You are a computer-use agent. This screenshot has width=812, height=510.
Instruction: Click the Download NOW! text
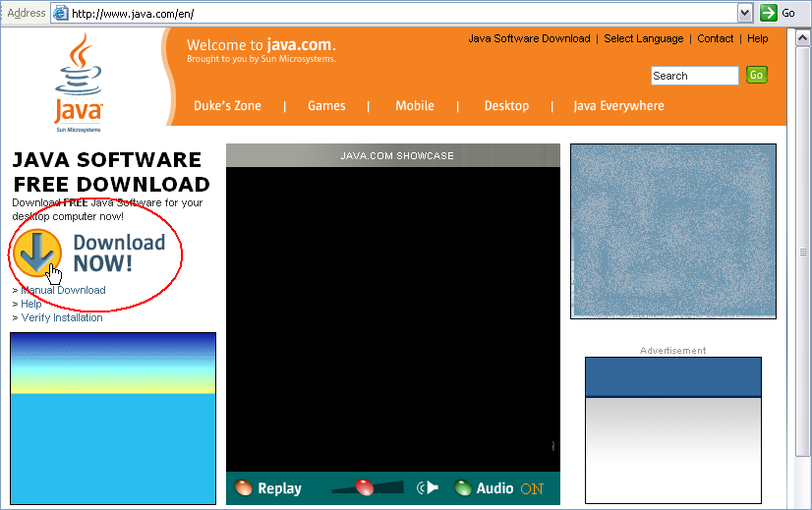119,254
